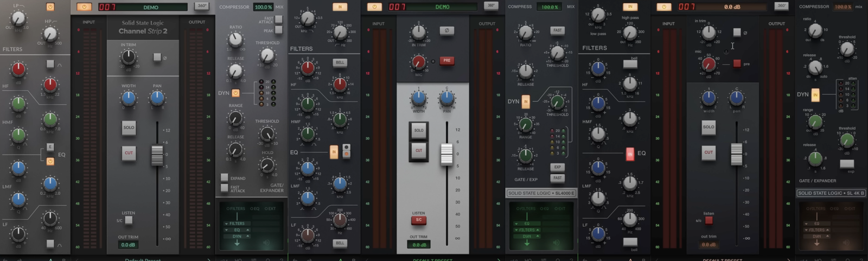Click gate EXP button on SL4000 E
This screenshot has height=261, width=868.
557,167
